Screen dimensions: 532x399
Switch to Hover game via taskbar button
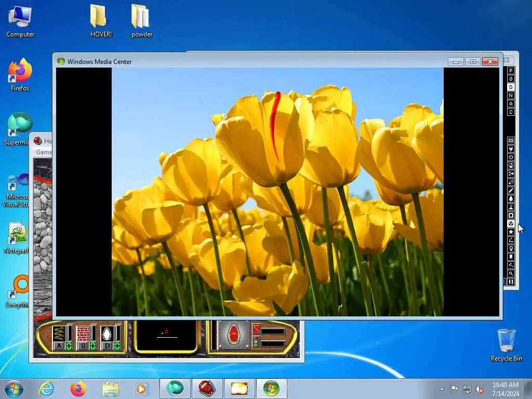coord(207,389)
